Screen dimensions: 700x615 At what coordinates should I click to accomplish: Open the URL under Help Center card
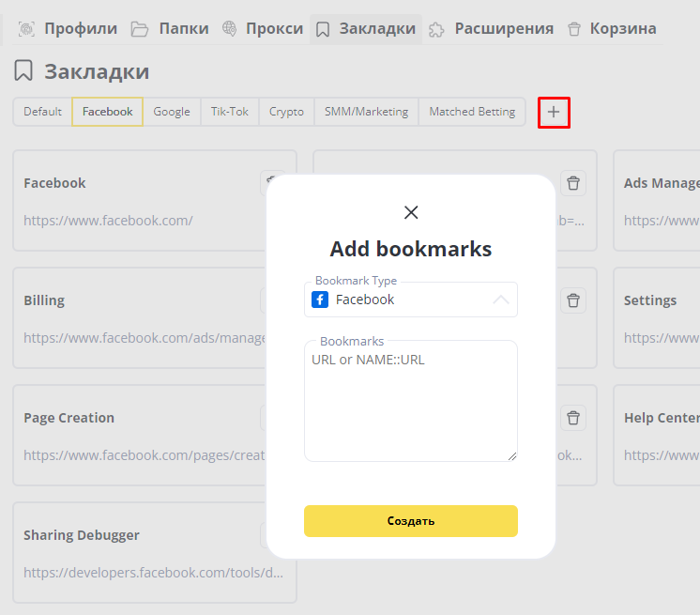(662, 455)
